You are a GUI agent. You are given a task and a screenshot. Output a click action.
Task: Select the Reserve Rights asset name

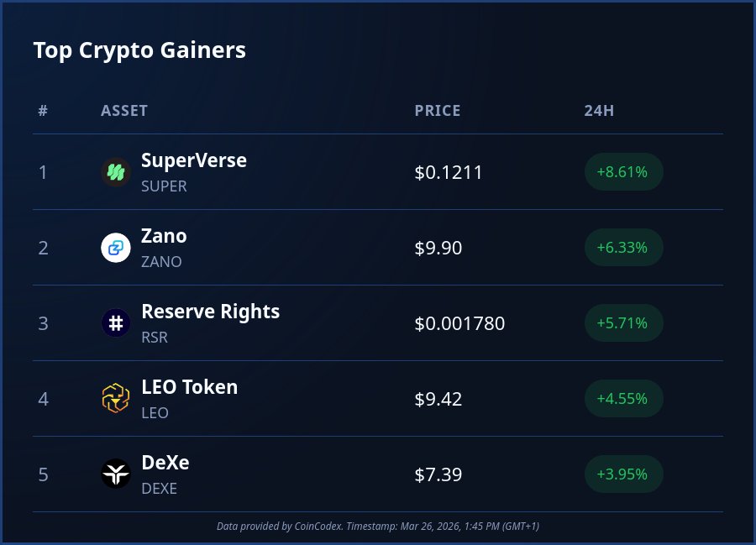(x=210, y=312)
